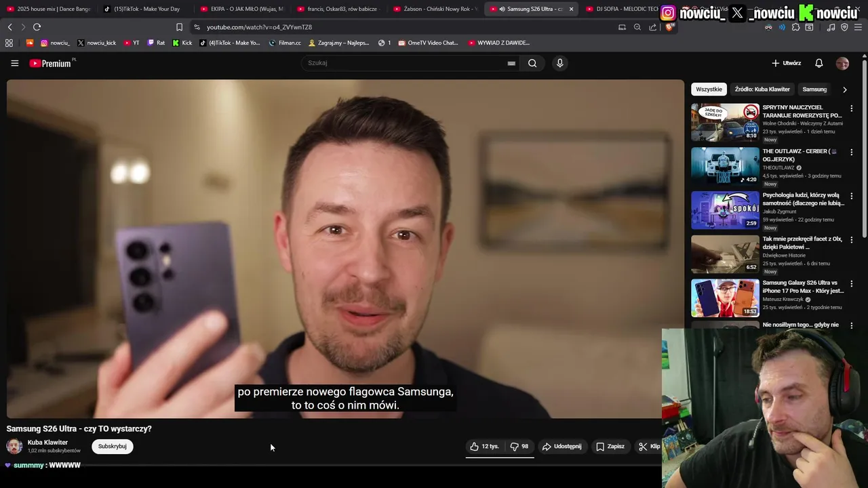This screenshot has height=488, width=868.
Task: Open the music note playlist icon
Action: click(831, 27)
